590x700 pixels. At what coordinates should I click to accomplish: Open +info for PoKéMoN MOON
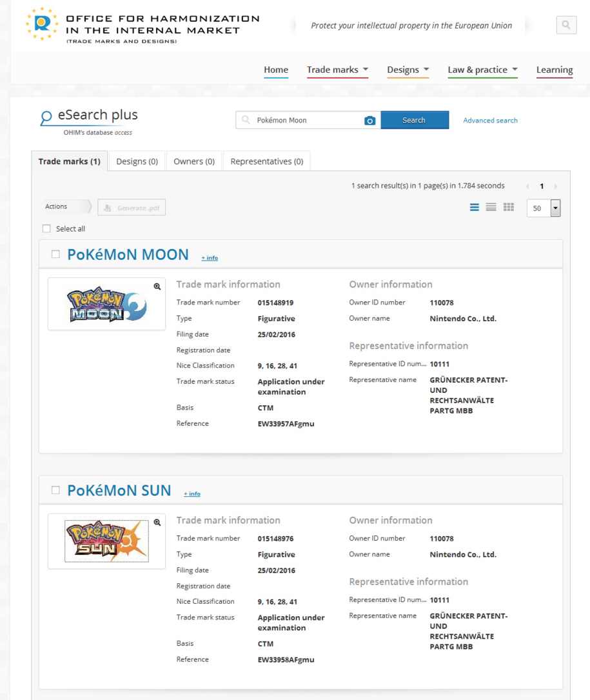pyautogui.click(x=210, y=257)
